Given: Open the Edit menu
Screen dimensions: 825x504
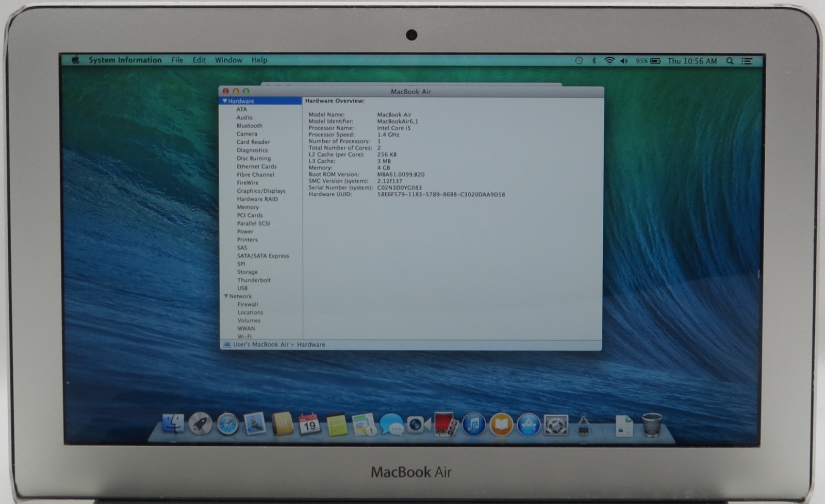Looking at the screenshot, I should pyautogui.click(x=199, y=60).
